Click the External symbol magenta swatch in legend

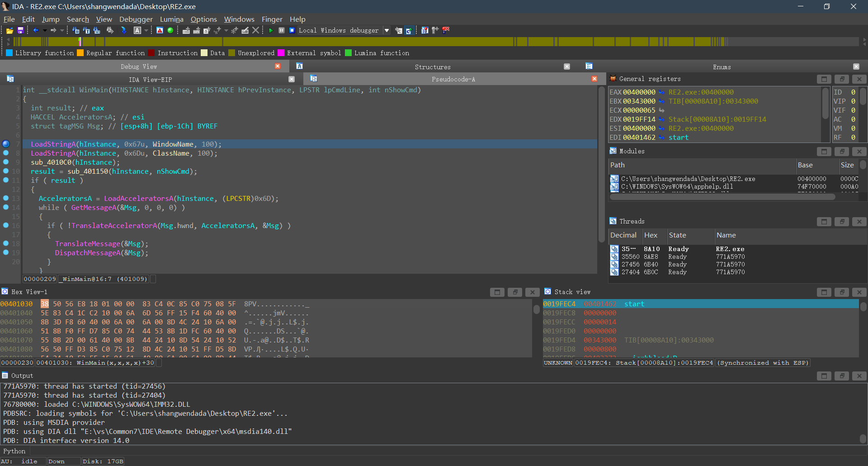click(281, 53)
